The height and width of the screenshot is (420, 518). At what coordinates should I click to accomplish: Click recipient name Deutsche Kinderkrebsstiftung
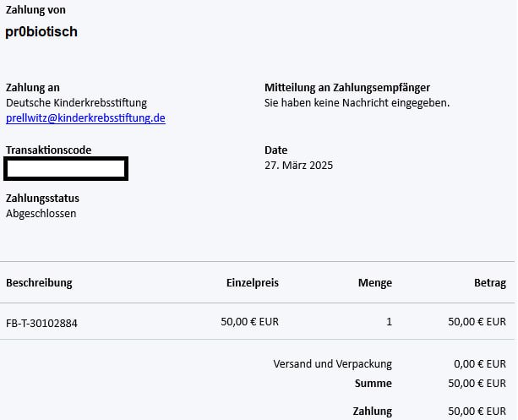pos(76,102)
